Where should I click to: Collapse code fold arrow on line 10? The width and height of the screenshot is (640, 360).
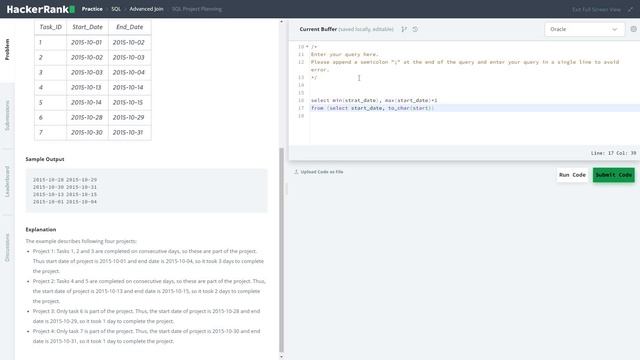(x=307, y=47)
